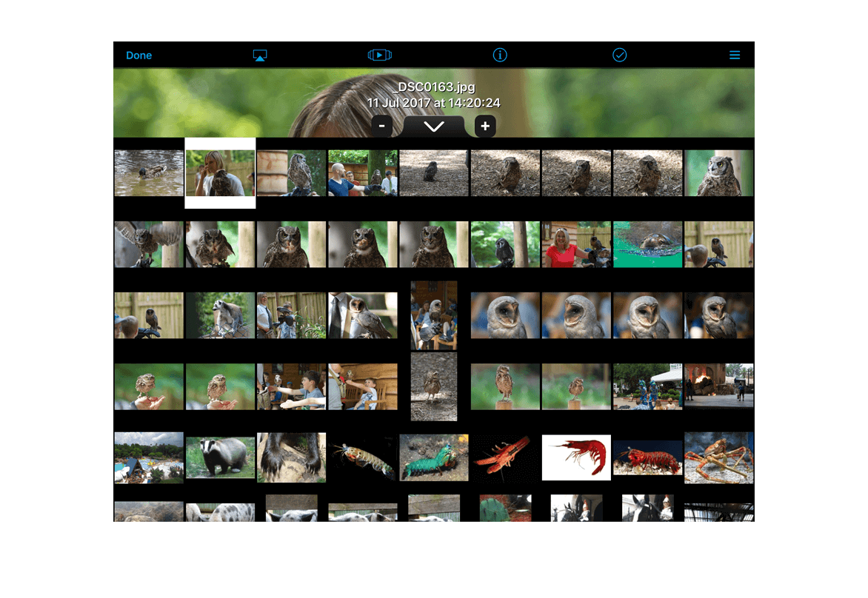Increase thumbnail size with plus button
The image size is (868, 598).
tap(485, 126)
